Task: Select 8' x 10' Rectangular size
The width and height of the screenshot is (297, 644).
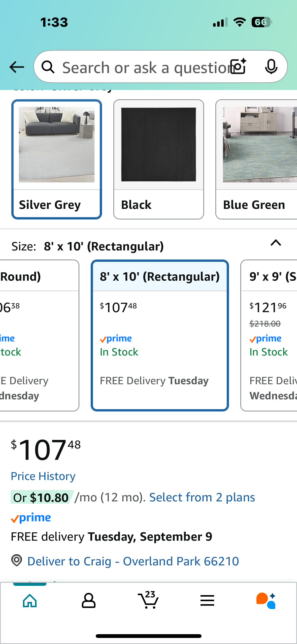Action: (x=160, y=335)
